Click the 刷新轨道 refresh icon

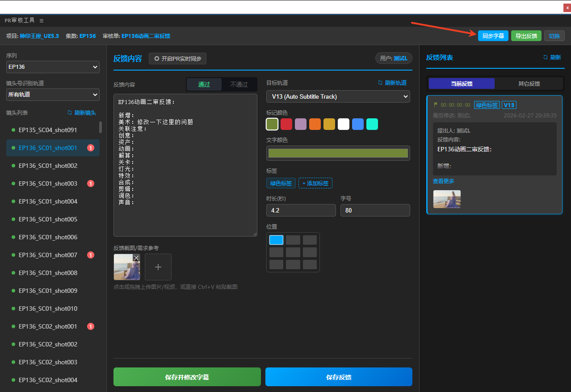(x=380, y=83)
